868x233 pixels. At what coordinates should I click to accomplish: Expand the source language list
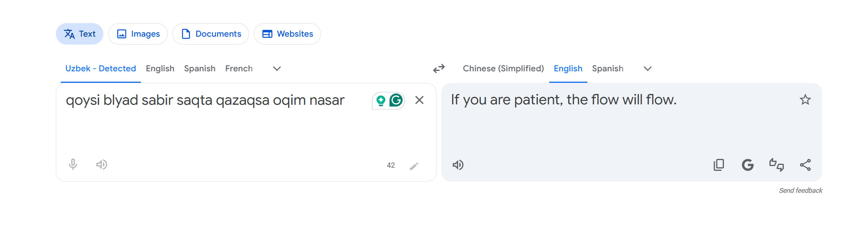(277, 69)
